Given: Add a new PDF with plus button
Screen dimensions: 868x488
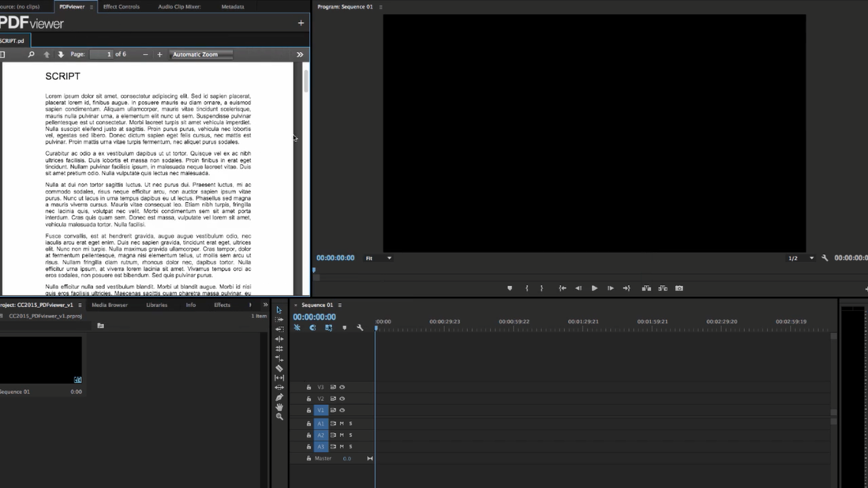Looking at the screenshot, I should 301,23.
